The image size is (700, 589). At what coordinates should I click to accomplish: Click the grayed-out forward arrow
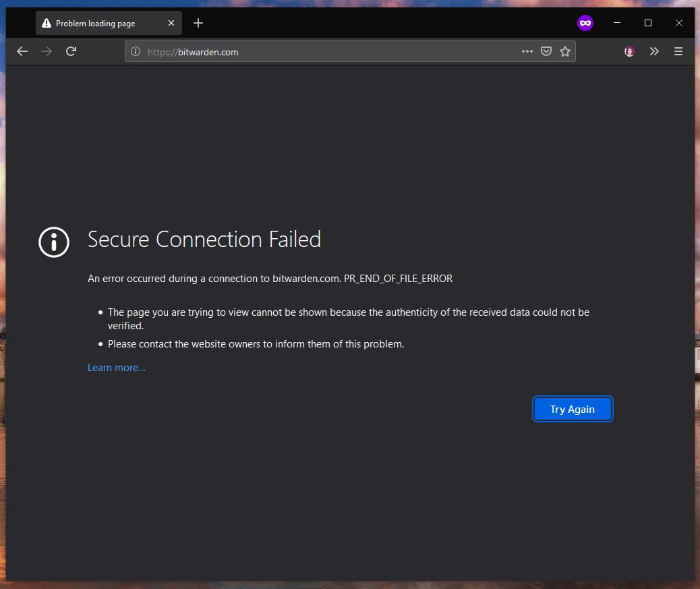(46, 51)
